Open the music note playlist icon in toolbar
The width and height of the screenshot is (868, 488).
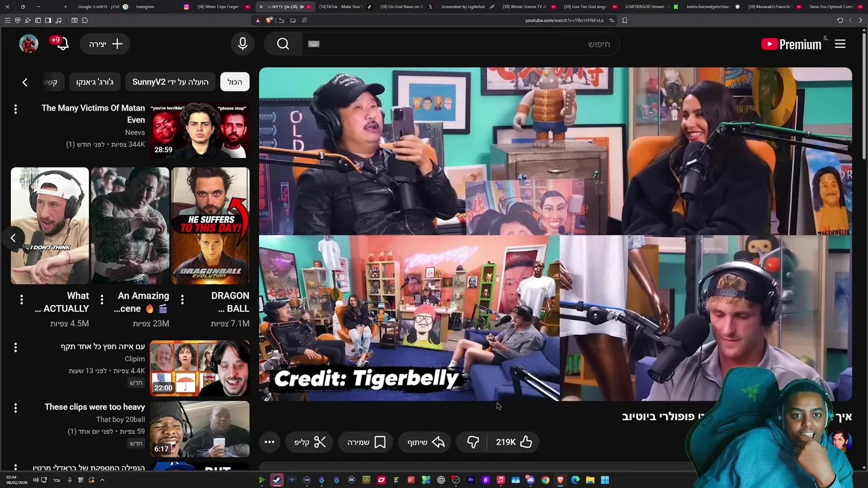pos(58,20)
